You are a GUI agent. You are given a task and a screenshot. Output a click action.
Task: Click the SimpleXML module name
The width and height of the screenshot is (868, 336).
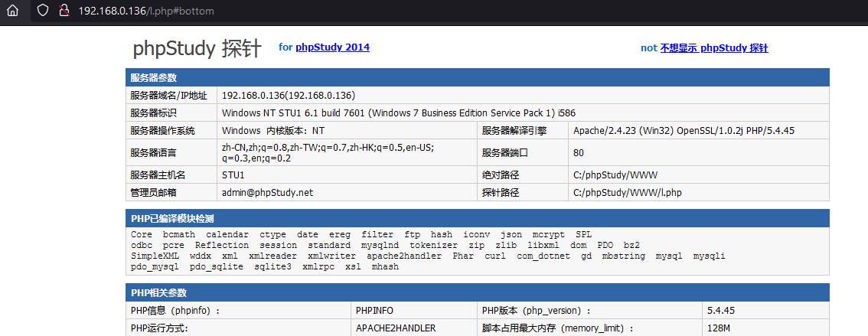pyautogui.click(x=155, y=256)
